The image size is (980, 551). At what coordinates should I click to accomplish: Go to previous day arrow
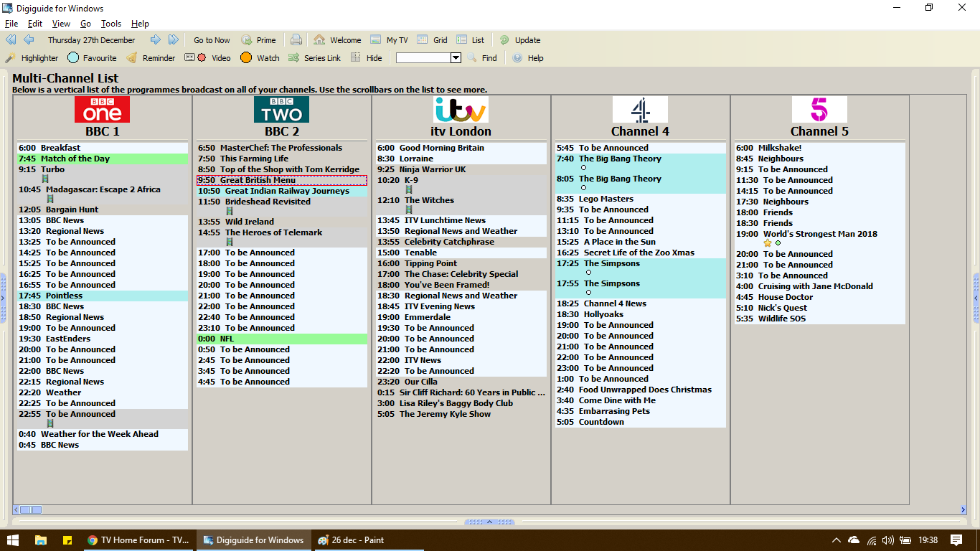point(29,40)
